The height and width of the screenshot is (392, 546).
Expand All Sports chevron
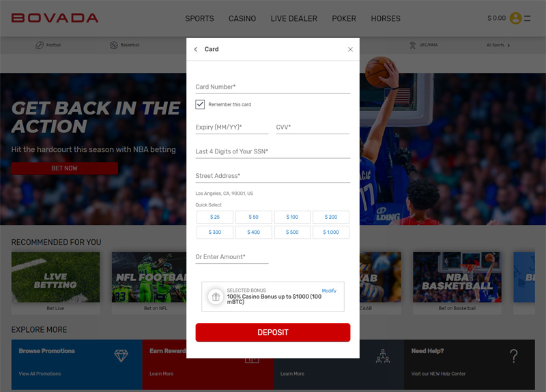coord(508,45)
